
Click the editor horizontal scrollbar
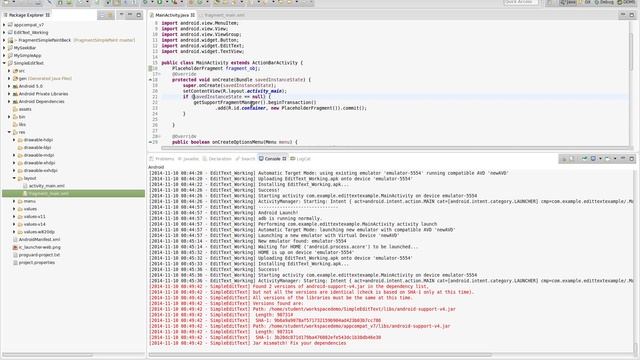tap(395, 148)
